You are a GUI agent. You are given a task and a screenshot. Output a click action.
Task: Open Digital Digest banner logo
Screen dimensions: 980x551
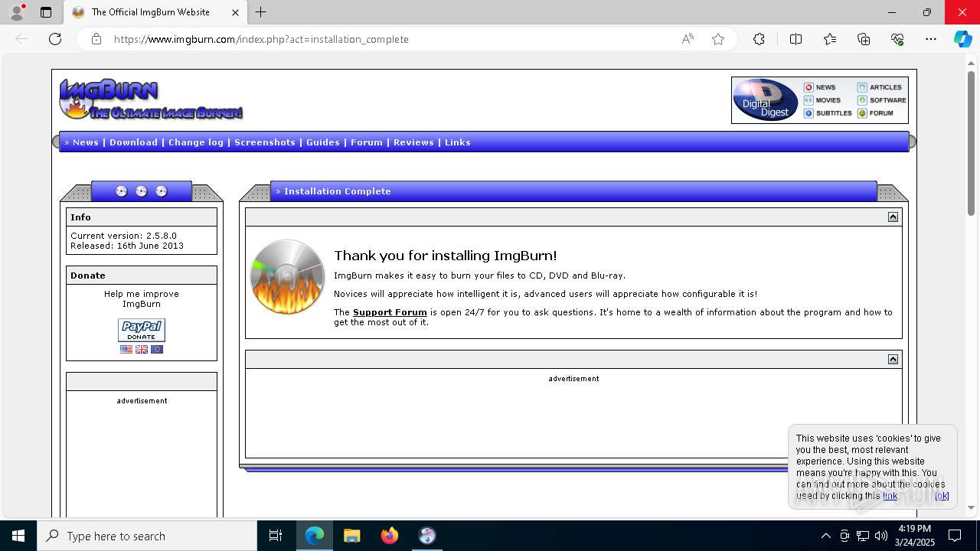(x=766, y=100)
